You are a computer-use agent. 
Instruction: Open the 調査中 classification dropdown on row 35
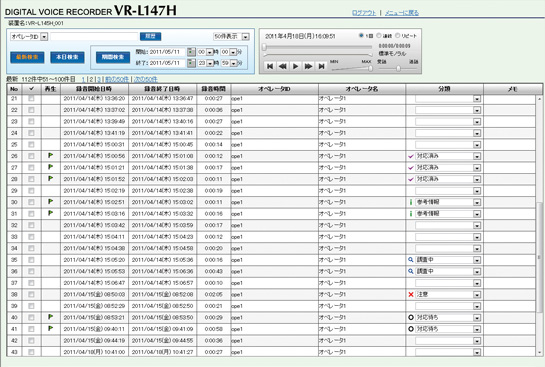click(x=477, y=260)
